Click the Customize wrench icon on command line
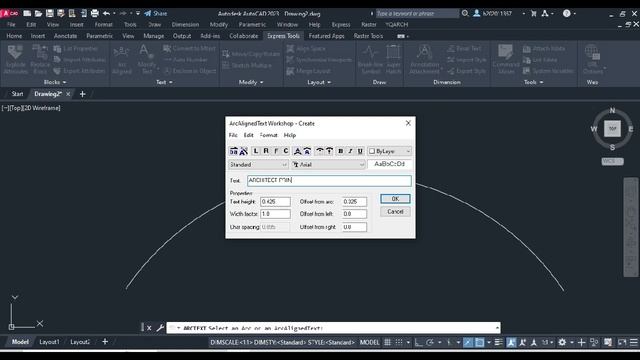Screen dimensions: 640x360 [160, 328]
